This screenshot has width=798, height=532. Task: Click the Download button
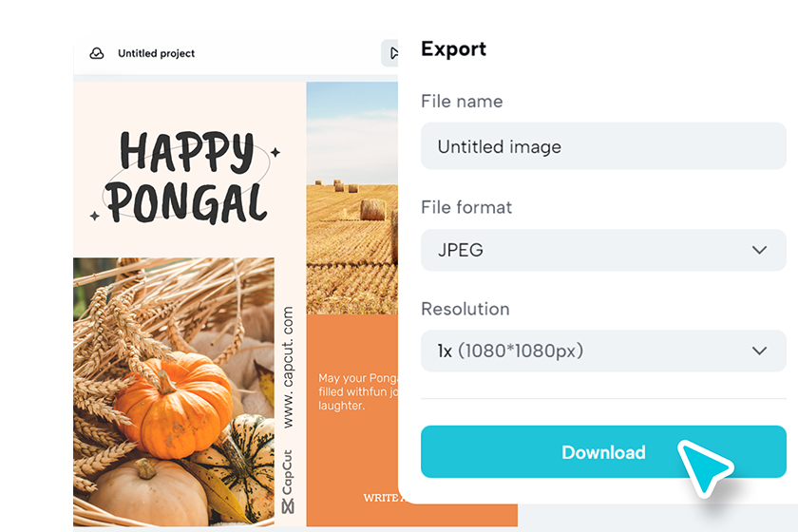(603, 451)
